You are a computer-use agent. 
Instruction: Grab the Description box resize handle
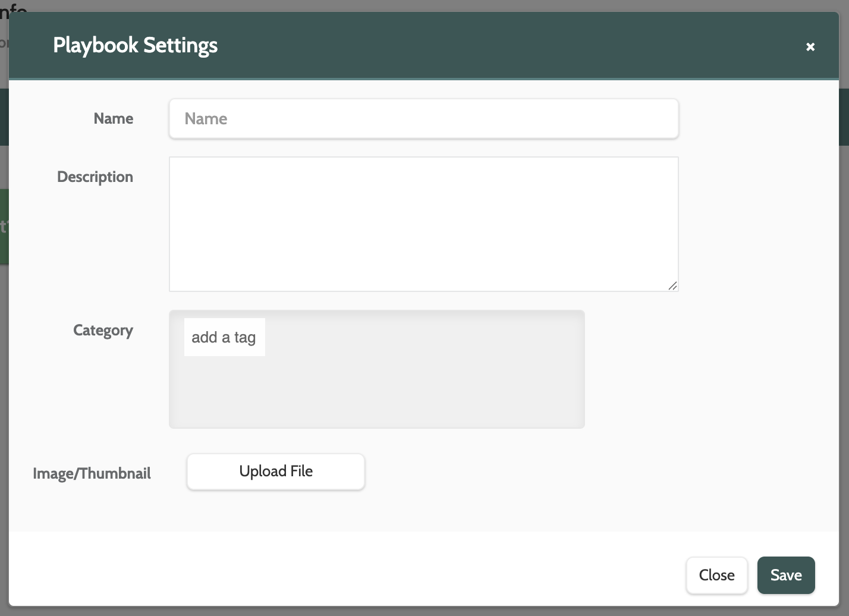pyautogui.click(x=672, y=286)
